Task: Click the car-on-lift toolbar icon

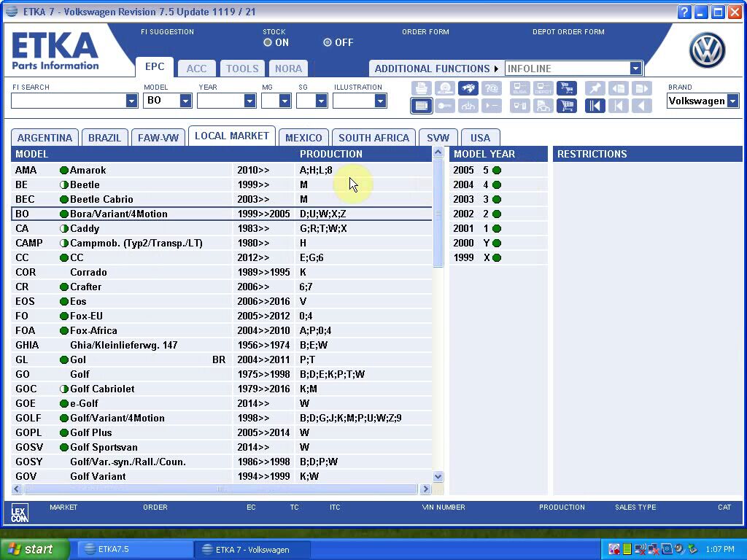Action: [x=468, y=106]
